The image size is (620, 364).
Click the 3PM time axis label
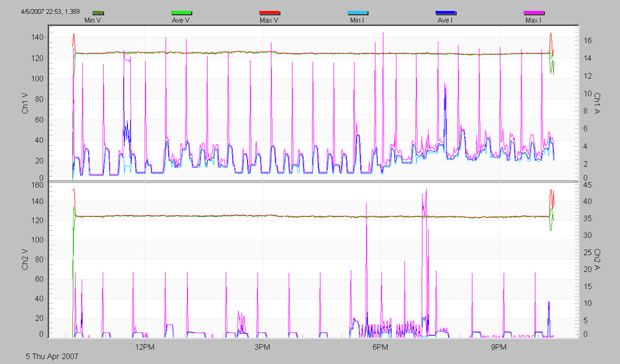pos(262,347)
